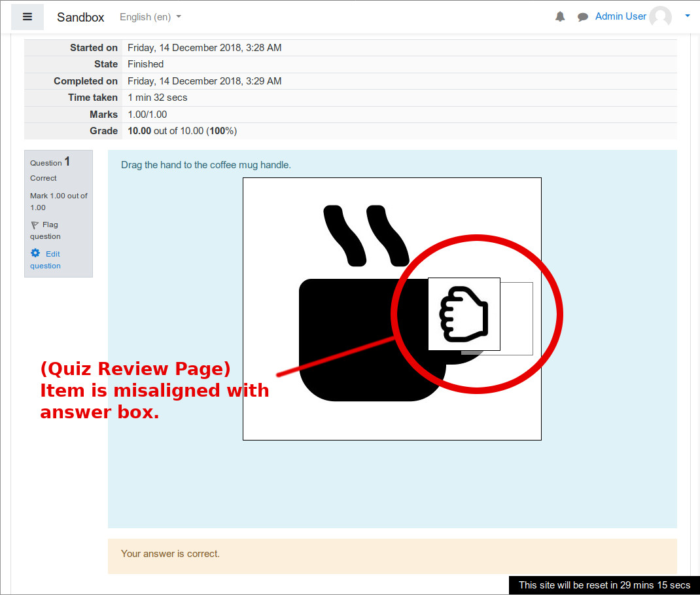Click the "Completed on" row label
The width and height of the screenshot is (700, 595).
[x=86, y=81]
